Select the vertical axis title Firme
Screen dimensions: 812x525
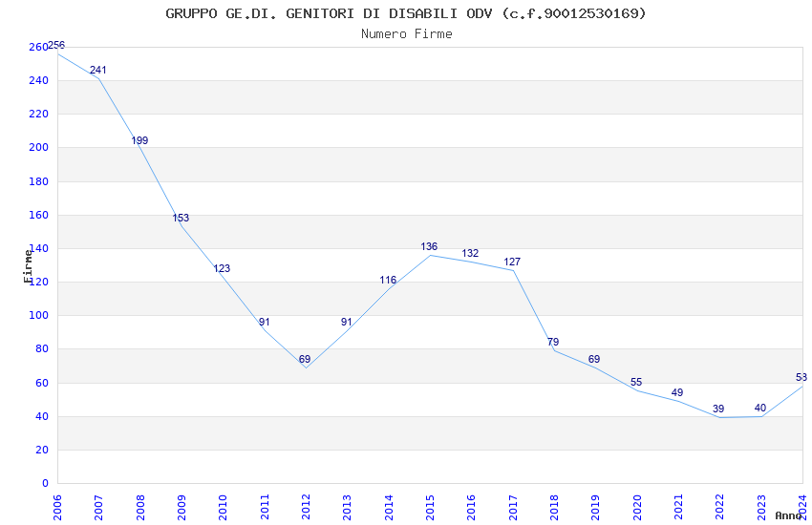tap(28, 266)
